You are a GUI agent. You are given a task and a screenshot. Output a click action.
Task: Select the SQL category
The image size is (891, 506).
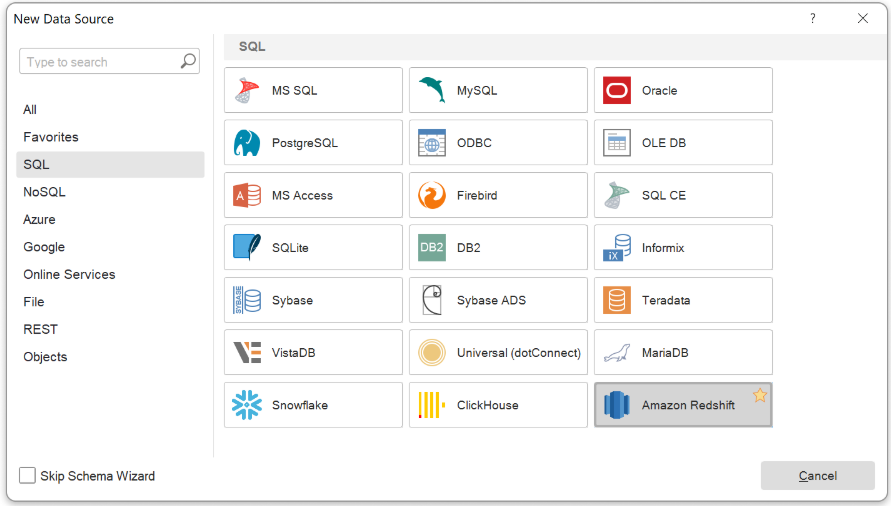[x=110, y=164]
